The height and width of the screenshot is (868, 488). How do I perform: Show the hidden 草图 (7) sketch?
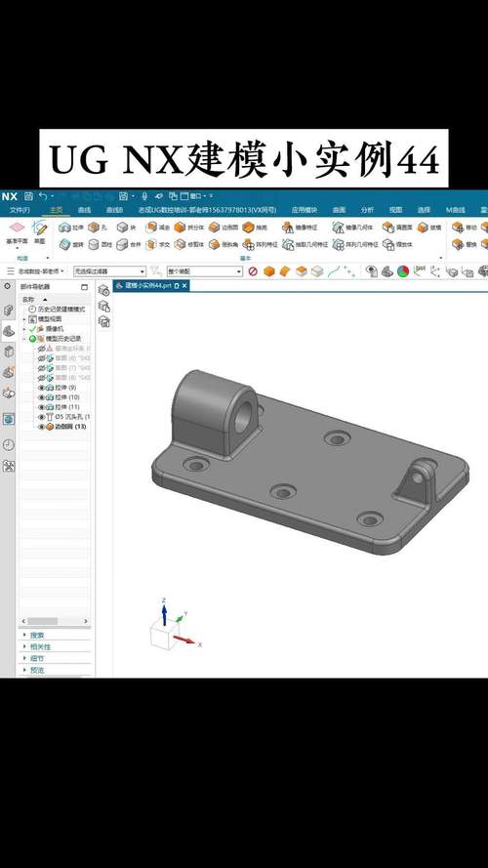point(42,368)
